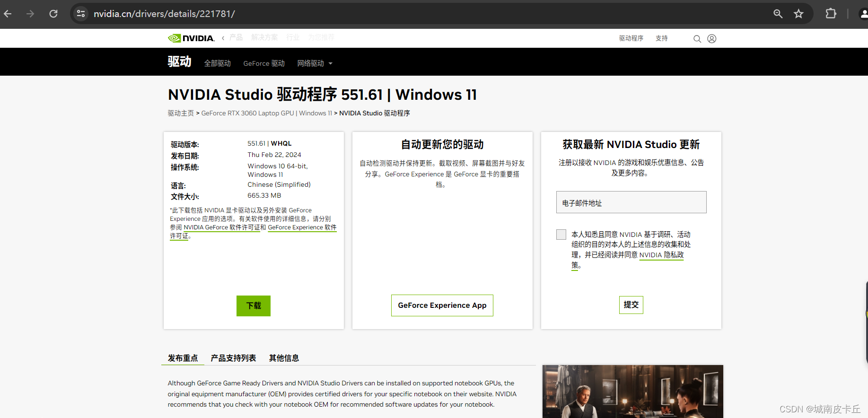The image size is (868, 418).
Task: Open 全部驱动 in driver nav bar
Action: point(218,63)
